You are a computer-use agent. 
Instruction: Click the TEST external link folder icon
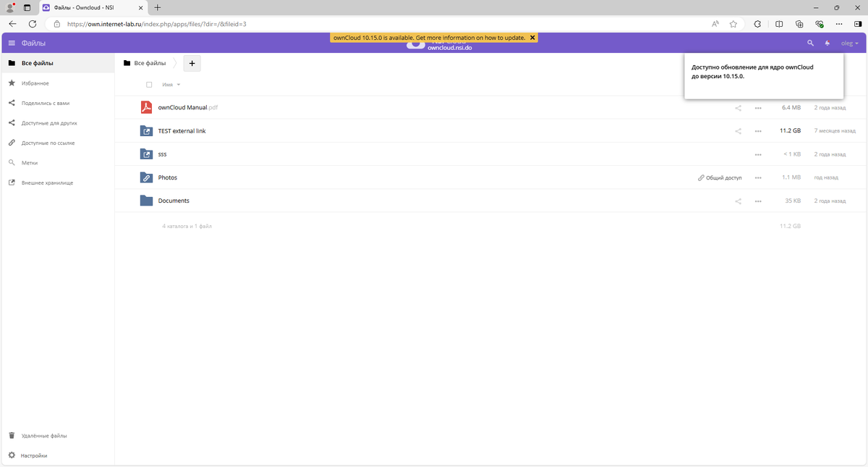(x=146, y=131)
